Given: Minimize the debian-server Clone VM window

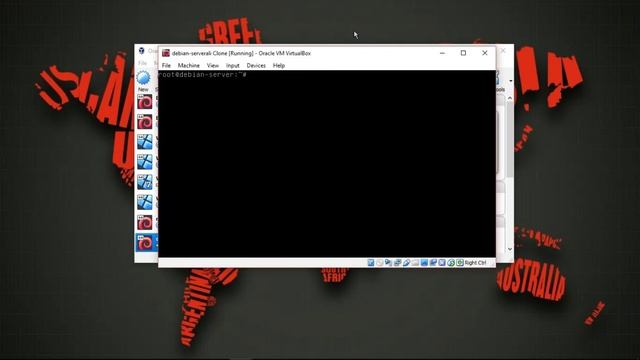Looking at the screenshot, I should [442, 53].
